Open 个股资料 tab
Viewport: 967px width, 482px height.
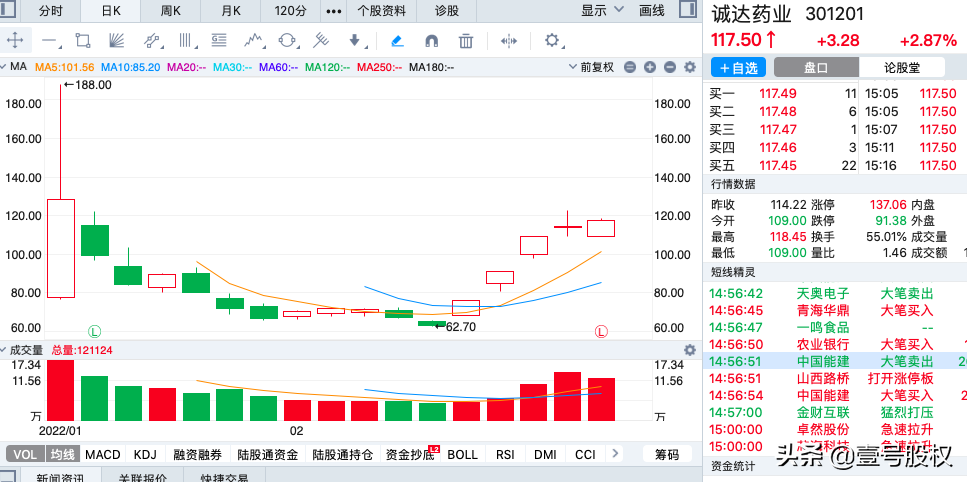(x=382, y=11)
